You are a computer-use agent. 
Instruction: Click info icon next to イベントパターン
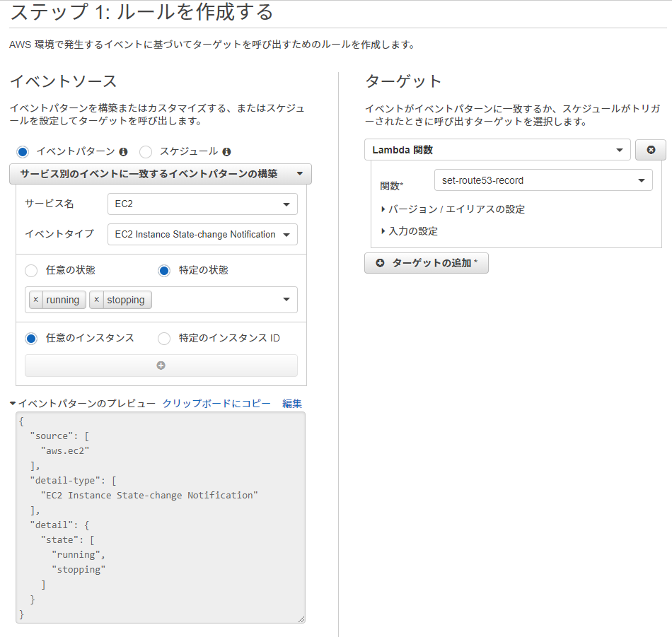123,151
